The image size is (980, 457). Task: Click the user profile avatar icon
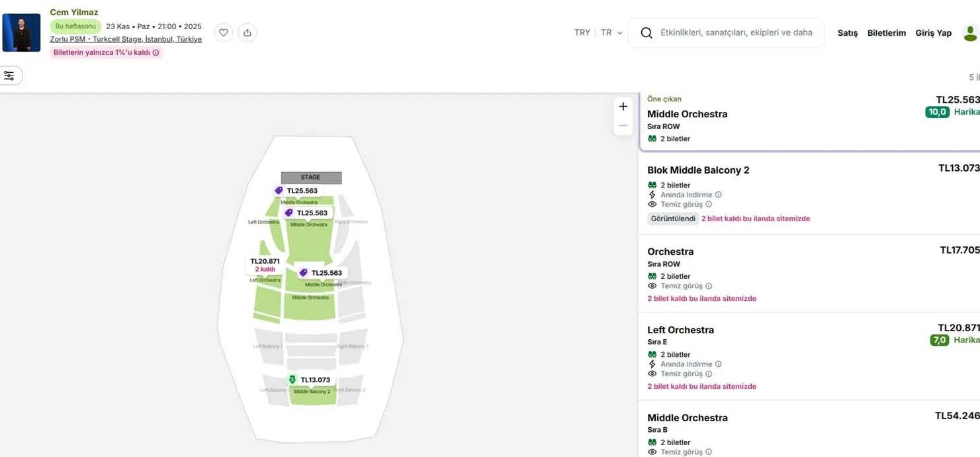(970, 32)
